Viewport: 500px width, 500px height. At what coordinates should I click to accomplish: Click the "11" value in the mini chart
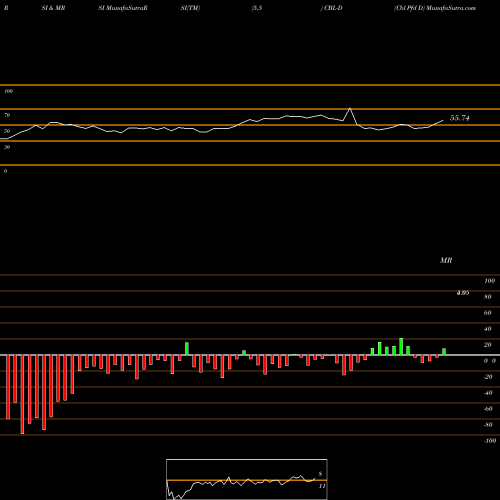pos(322,486)
